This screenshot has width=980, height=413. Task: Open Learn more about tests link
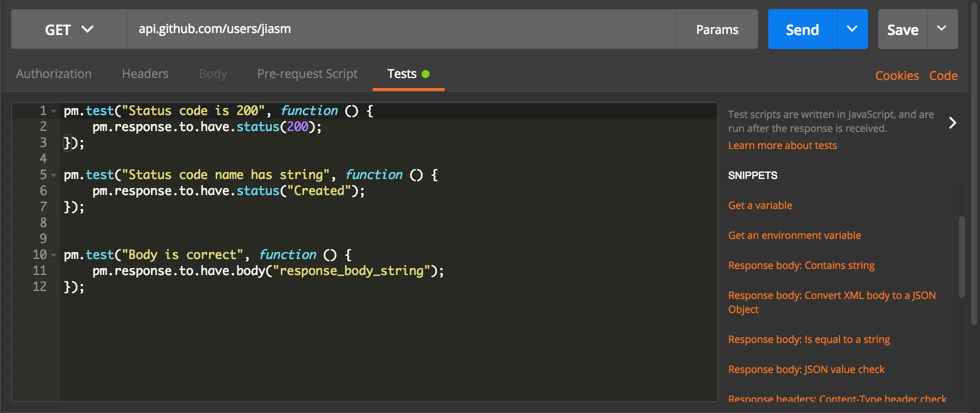782,145
